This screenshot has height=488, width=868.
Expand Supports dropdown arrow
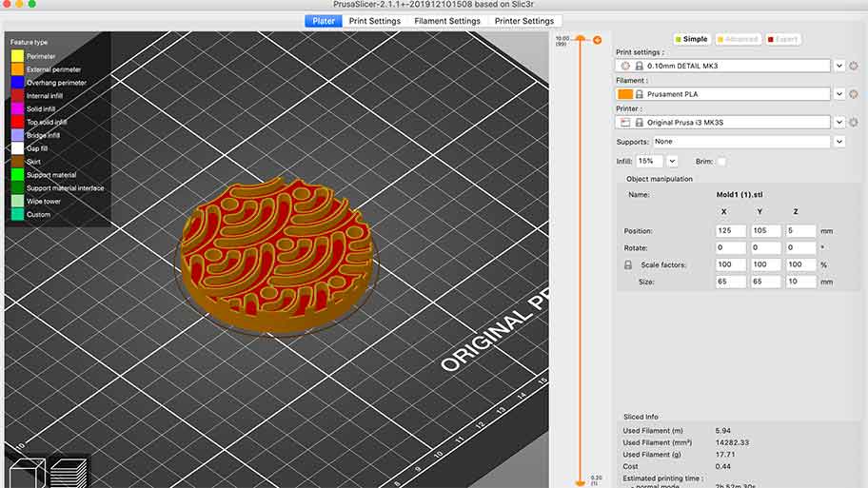click(x=839, y=142)
